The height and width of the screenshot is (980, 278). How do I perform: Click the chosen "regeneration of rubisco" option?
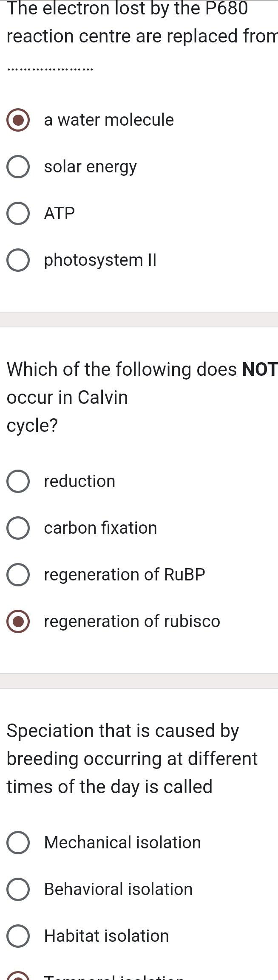click(x=18, y=621)
